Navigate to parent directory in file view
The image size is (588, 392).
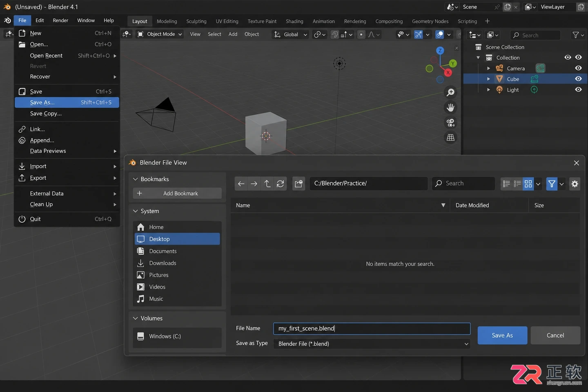coord(267,184)
